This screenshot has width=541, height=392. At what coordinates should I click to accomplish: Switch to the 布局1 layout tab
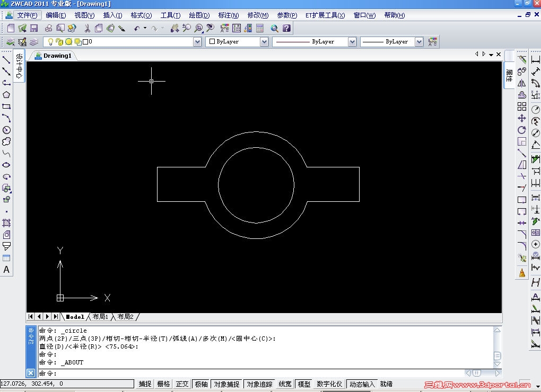coord(100,317)
